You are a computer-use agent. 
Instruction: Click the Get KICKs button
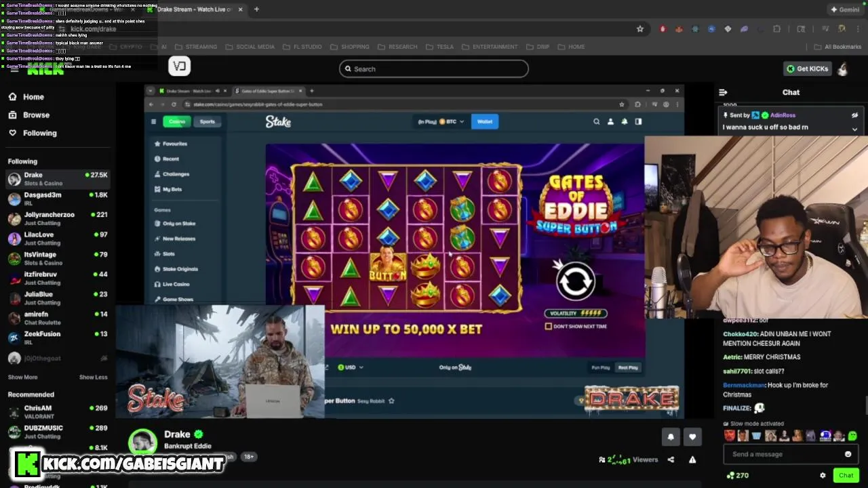click(807, 68)
